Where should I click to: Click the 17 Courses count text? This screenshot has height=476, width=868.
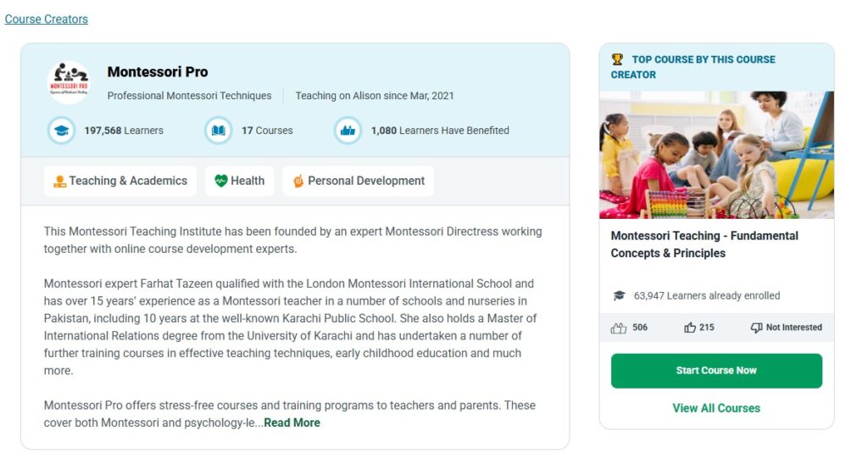pyautogui.click(x=267, y=131)
